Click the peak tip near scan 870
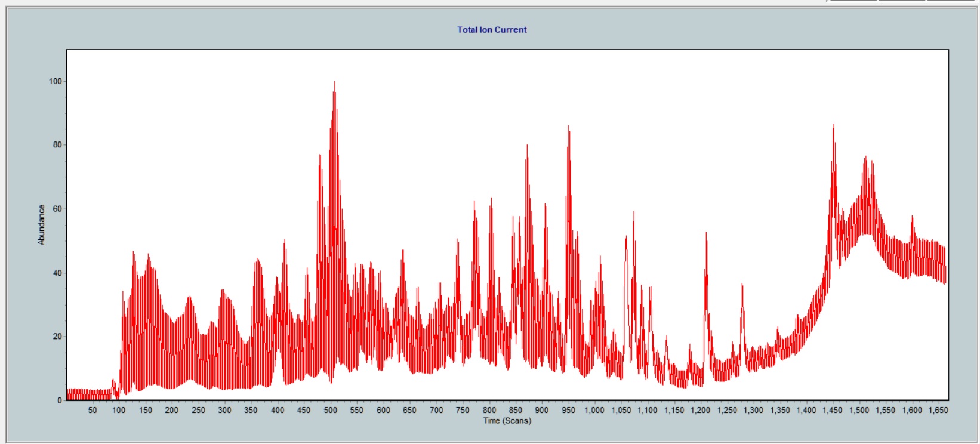Screen dimensions: 980x444 point(527,147)
